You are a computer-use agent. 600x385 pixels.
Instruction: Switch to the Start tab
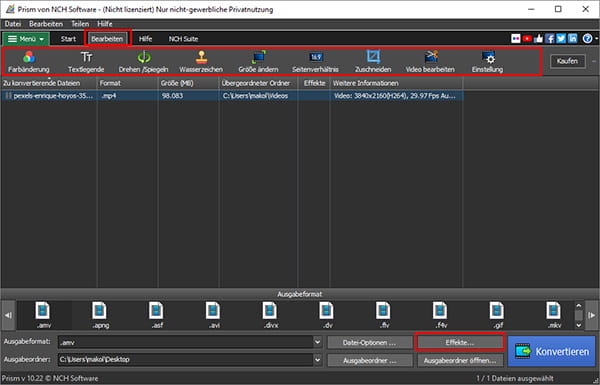pos(68,39)
